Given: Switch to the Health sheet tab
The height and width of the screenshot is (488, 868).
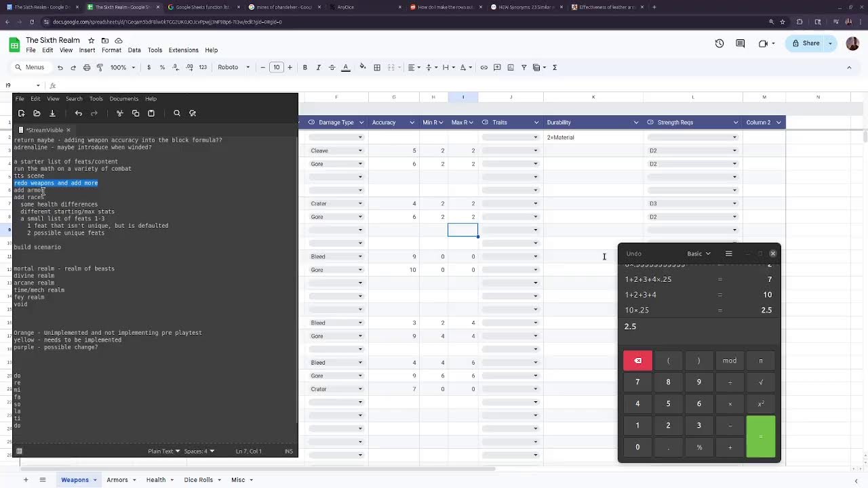Looking at the screenshot, I should tap(156, 480).
